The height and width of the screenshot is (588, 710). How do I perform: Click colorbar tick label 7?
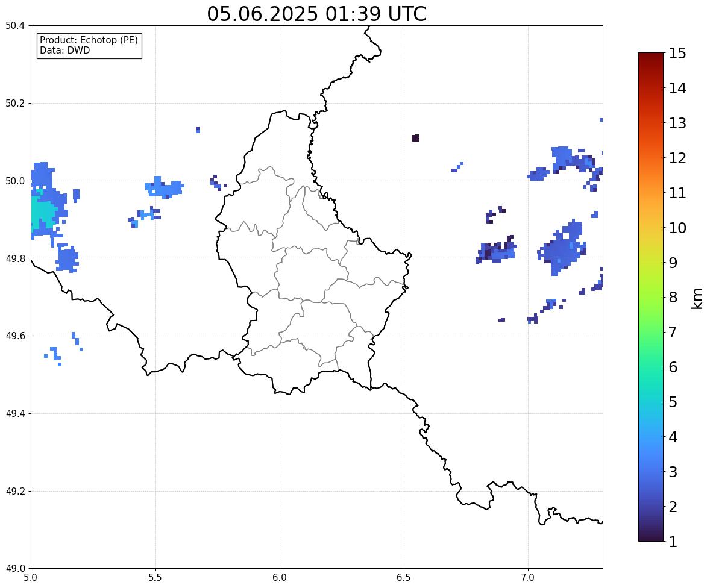point(673,332)
